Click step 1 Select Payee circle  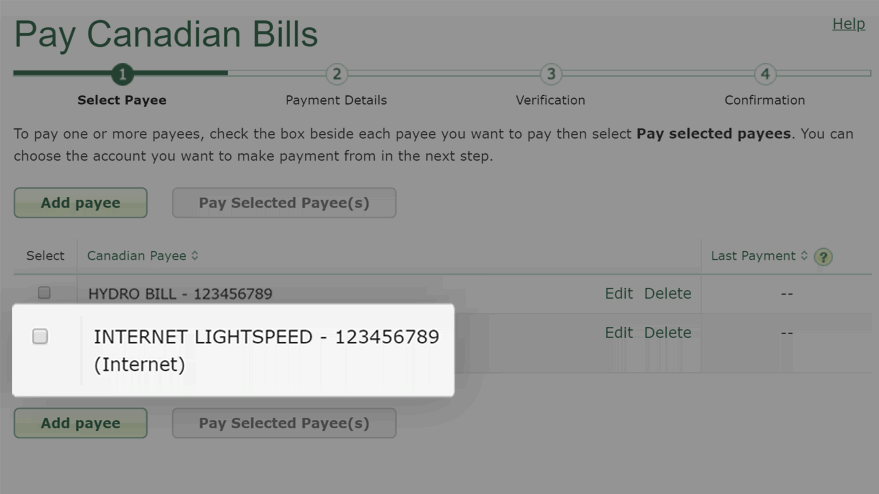[x=122, y=74]
